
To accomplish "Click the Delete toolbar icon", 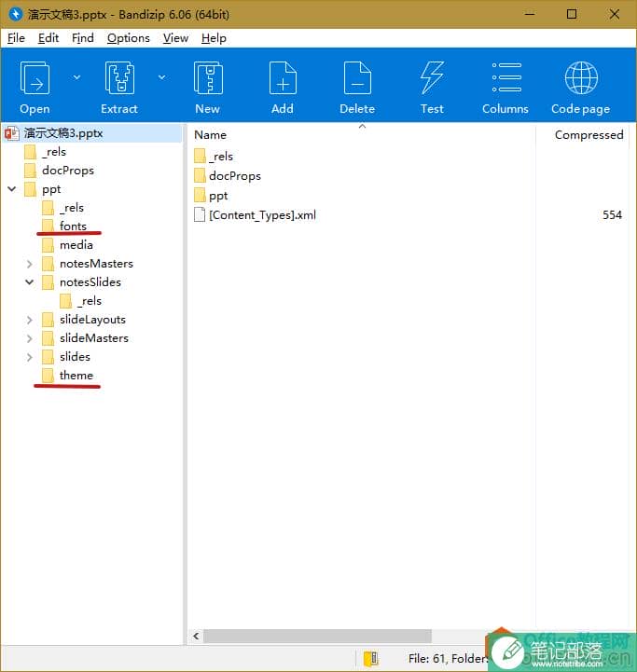I will tap(357, 77).
